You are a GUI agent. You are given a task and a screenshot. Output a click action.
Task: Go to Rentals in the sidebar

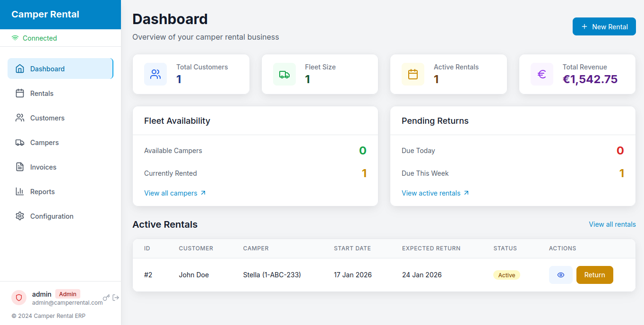tap(60, 94)
